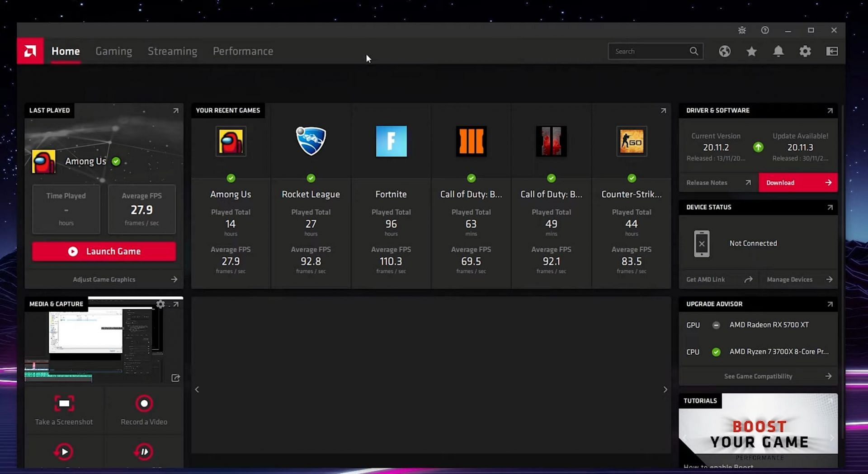This screenshot has width=868, height=474.
Task: Open the web browser globe icon
Action: tap(725, 51)
